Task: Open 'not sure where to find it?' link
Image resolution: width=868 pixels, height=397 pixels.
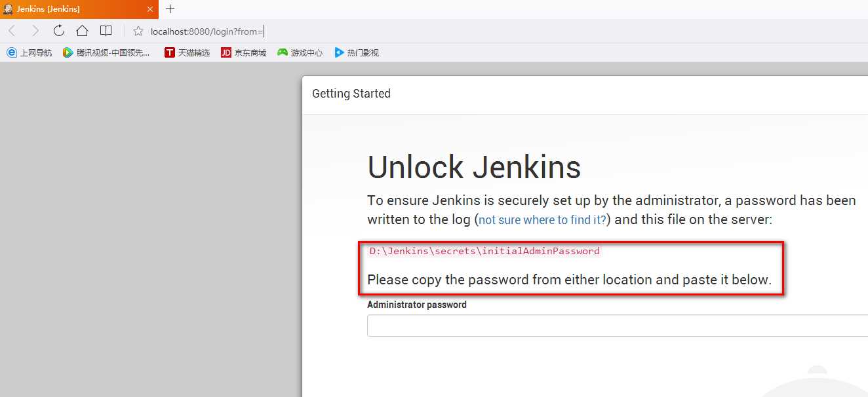Action: [543, 220]
